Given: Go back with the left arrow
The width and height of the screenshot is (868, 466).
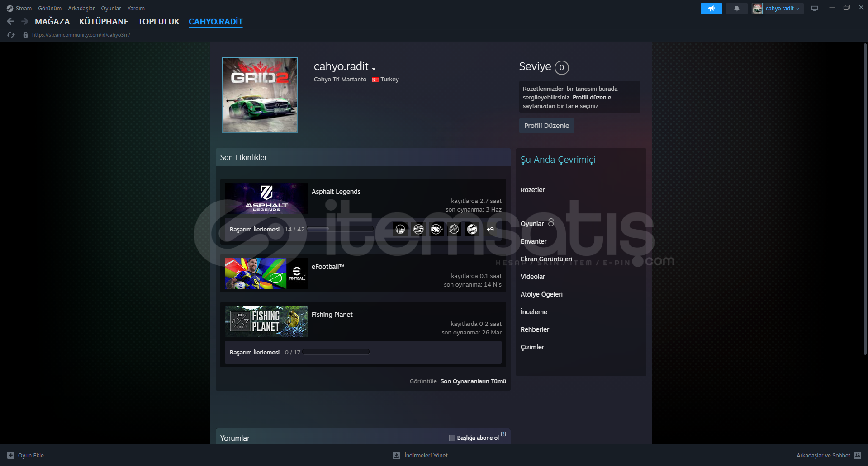Looking at the screenshot, I should pyautogui.click(x=10, y=21).
